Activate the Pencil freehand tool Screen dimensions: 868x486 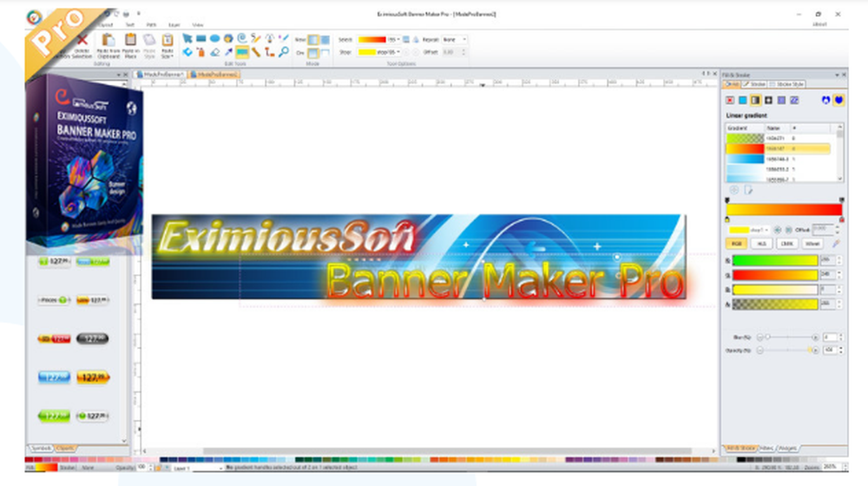tap(256, 38)
